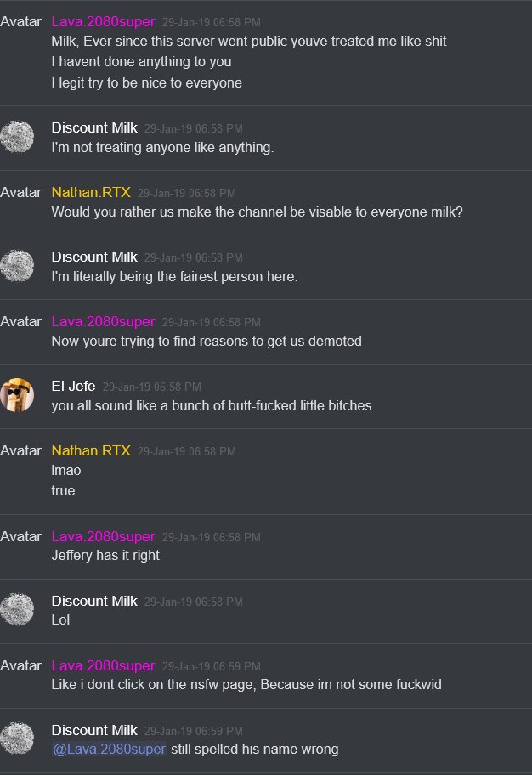Click Discount Milk's avatar beside "fairest person here"
Viewport: 532px width, 775px height.
(x=17, y=266)
